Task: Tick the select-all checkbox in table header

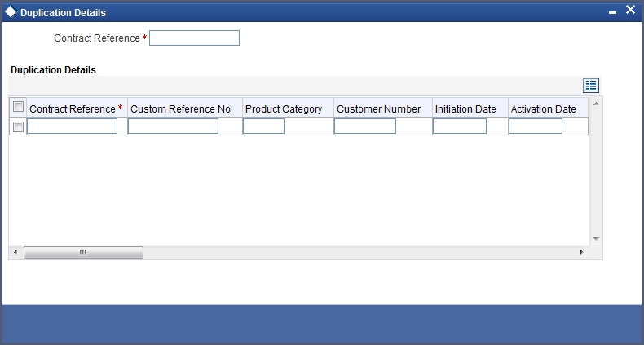Action: pyautogui.click(x=18, y=107)
